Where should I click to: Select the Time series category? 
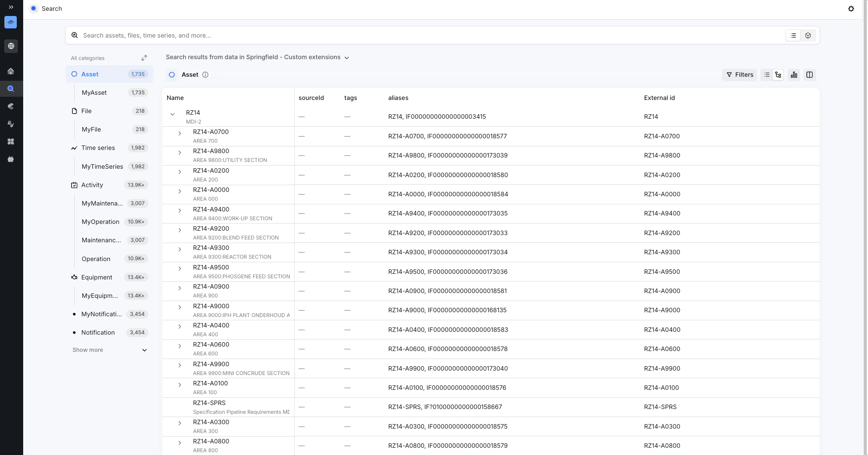[x=98, y=148]
